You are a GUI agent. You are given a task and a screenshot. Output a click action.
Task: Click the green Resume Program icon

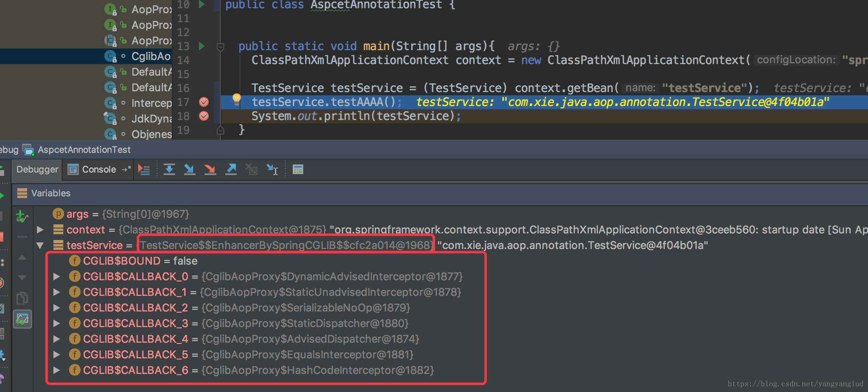click(x=2, y=196)
